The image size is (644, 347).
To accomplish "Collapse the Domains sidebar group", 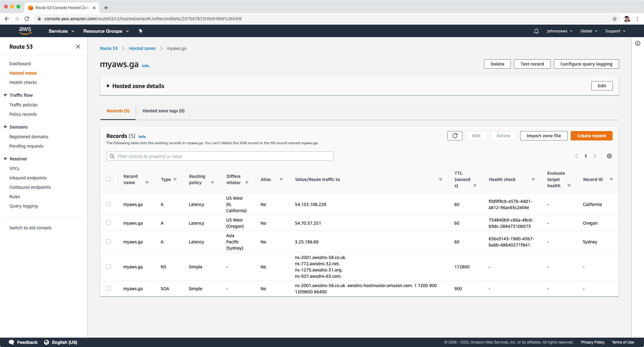I will [5, 127].
